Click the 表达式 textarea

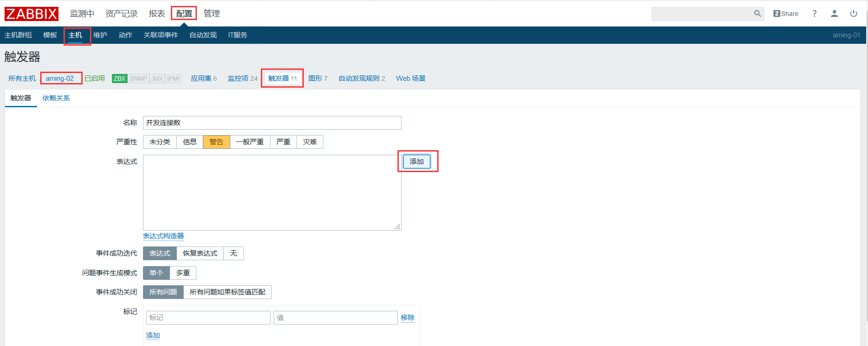(x=272, y=193)
